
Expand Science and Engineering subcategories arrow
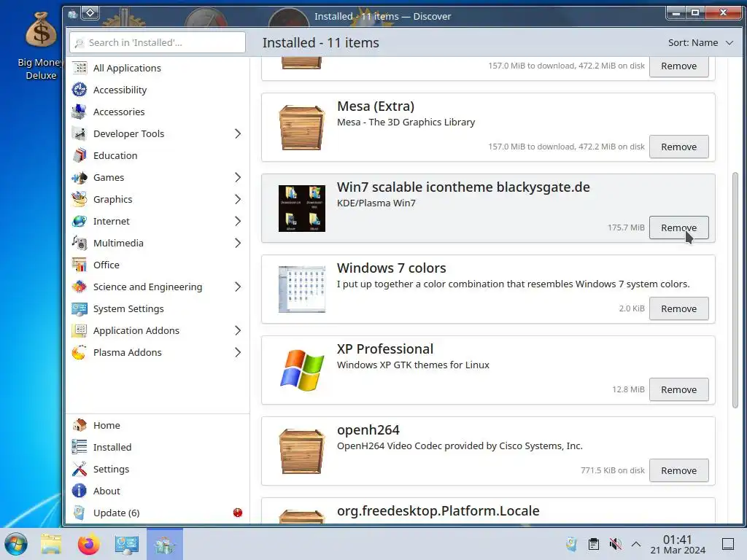(x=238, y=287)
